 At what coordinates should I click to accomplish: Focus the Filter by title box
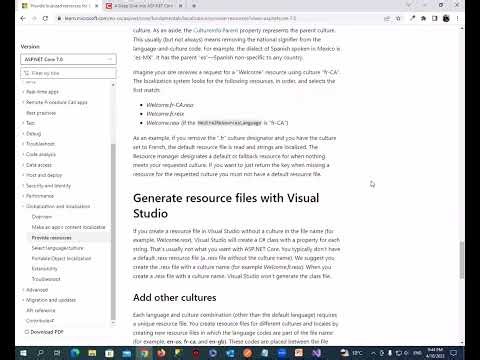[68, 73]
